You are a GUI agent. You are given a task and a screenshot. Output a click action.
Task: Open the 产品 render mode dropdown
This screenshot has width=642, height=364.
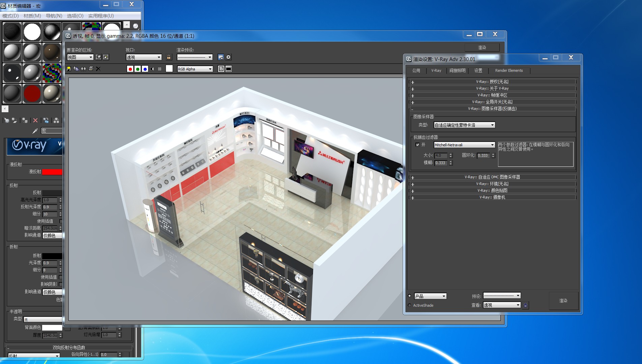coord(431,296)
